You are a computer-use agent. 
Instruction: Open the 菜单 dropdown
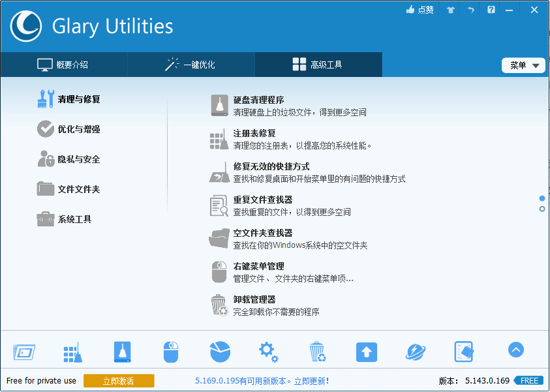523,65
